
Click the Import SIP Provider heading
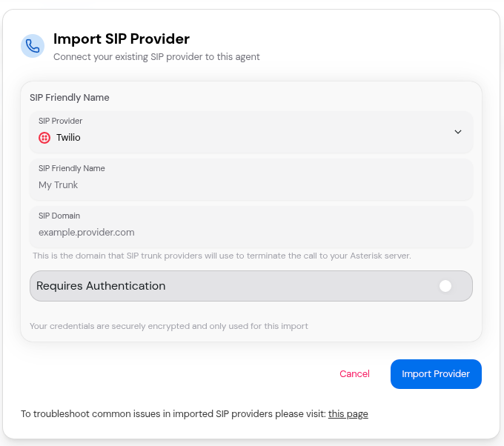pyautogui.click(x=122, y=39)
